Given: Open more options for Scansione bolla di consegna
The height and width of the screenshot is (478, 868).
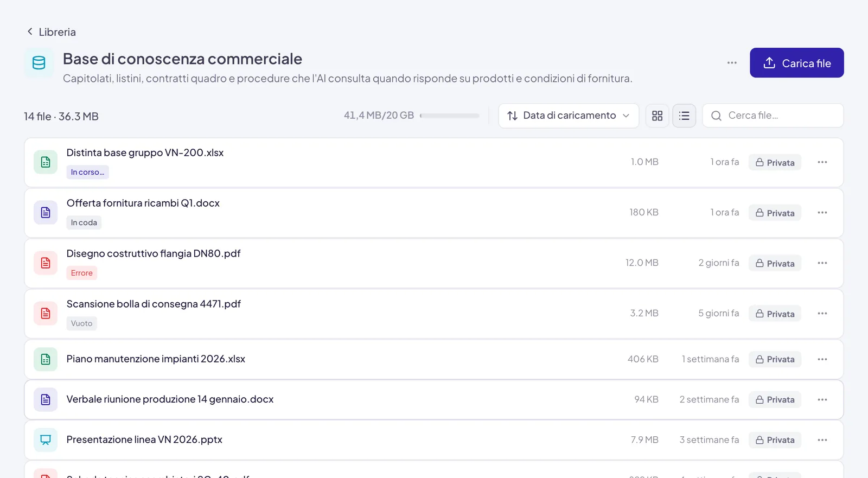Looking at the screenshot, I should pos(822,314).
